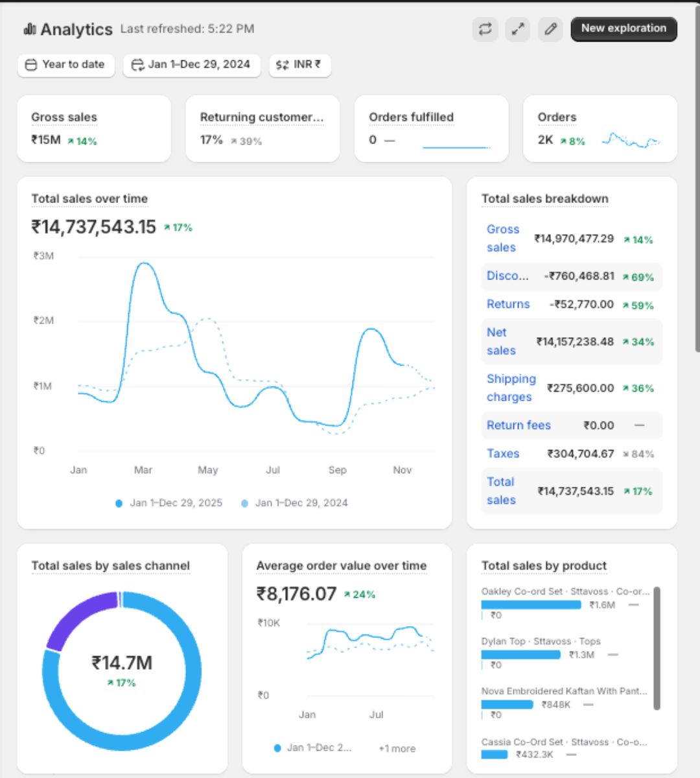700x778 pixels.
Task: Toggle the Jan 1–Dec 29, 2024 legend series
Action: click(295, 503)
